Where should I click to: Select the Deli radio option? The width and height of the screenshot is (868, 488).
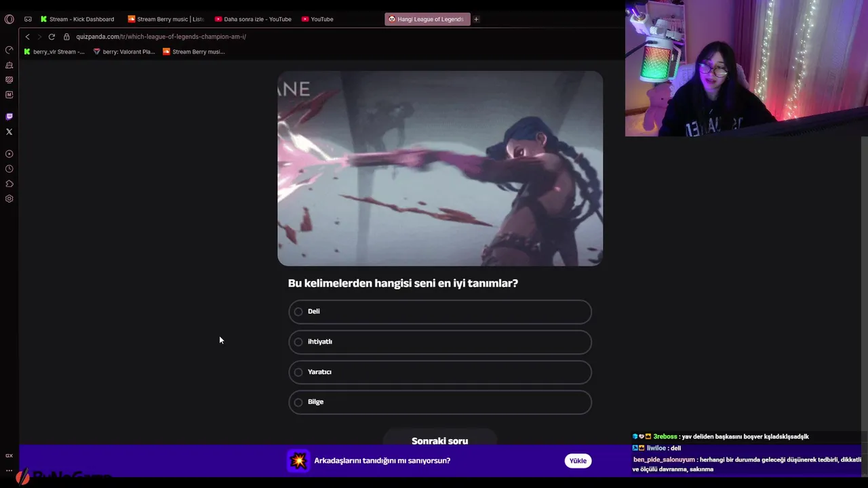pyautogui.click(x=440, y=312)
